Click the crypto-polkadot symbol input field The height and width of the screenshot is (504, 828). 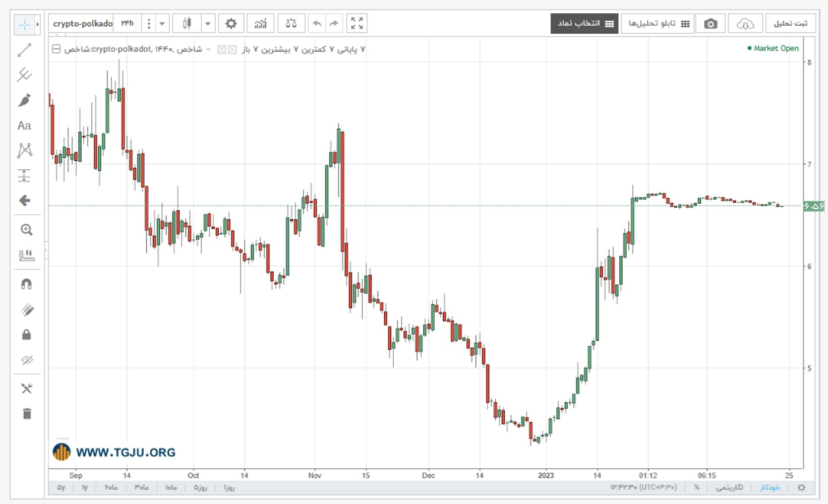(82, 23)
